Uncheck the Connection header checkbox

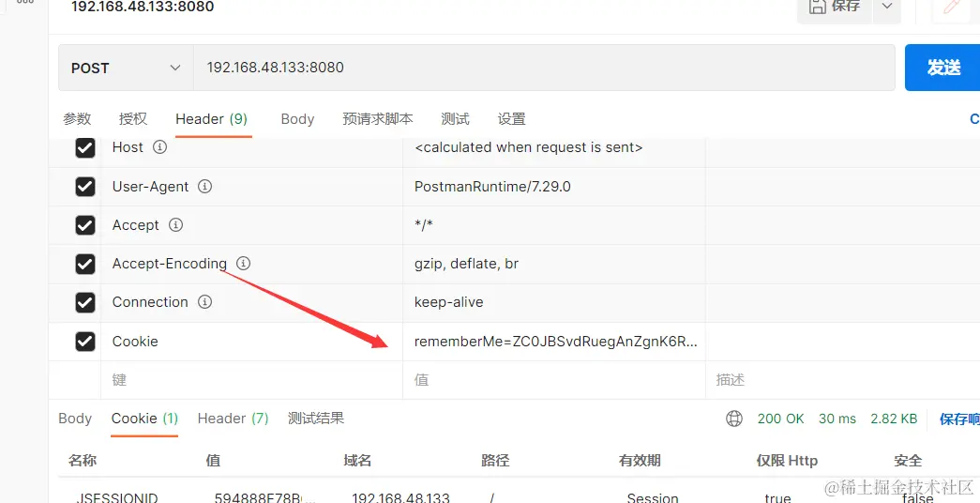[85, 303]
